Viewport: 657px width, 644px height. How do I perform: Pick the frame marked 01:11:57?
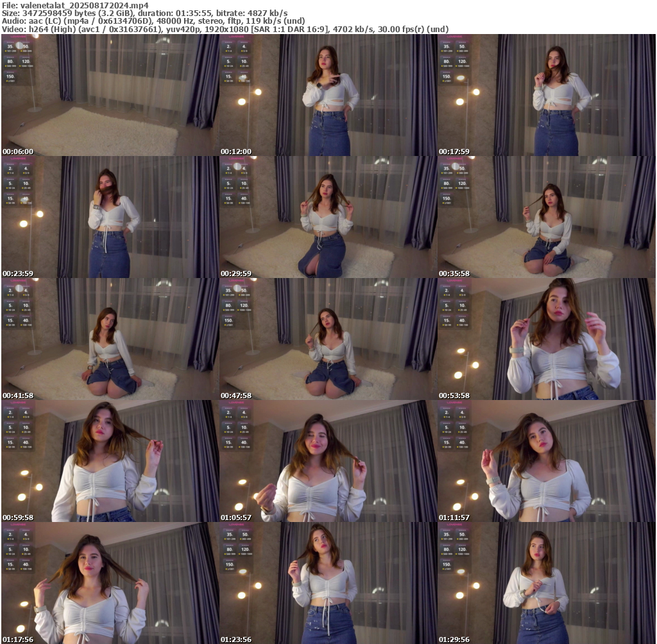click(x=547, y=461)
